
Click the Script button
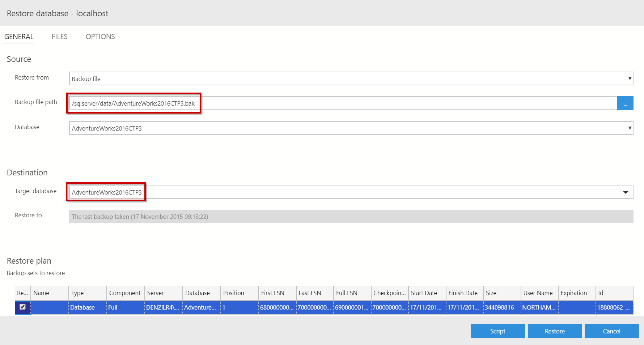[x=497, y=331]
